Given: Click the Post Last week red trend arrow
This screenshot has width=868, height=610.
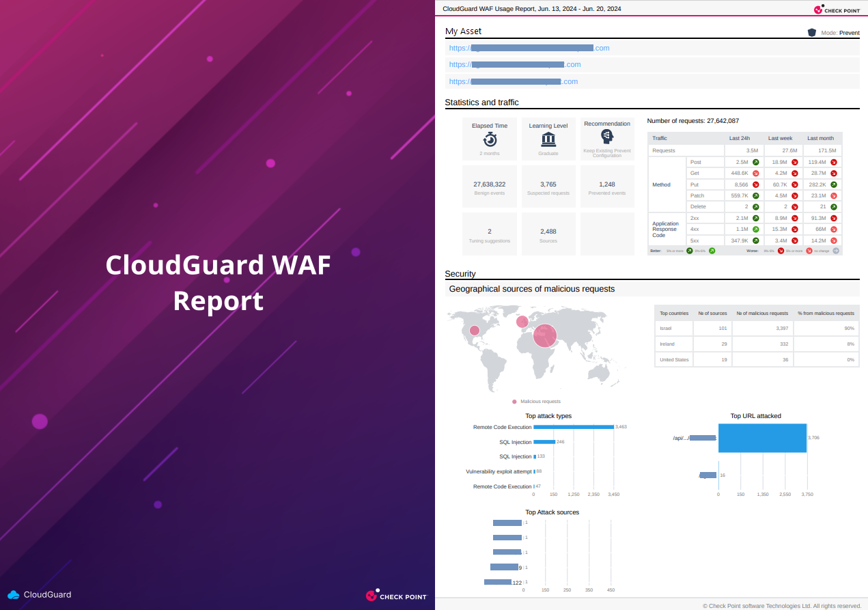Looking at the screenshot, I should (795, 162).
